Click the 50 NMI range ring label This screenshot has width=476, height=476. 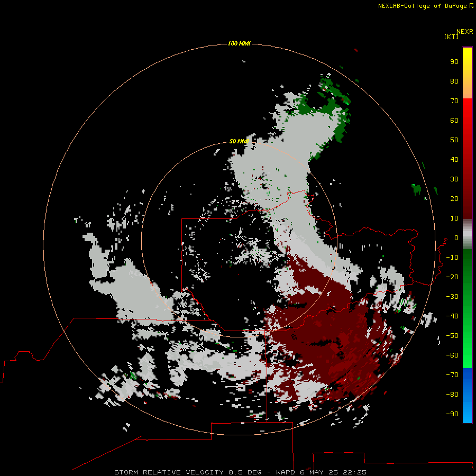pos(239,141)
